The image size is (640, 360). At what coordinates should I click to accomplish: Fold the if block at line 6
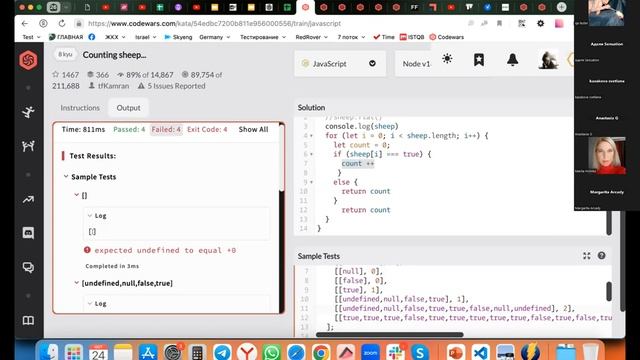(x=311, y=154)
